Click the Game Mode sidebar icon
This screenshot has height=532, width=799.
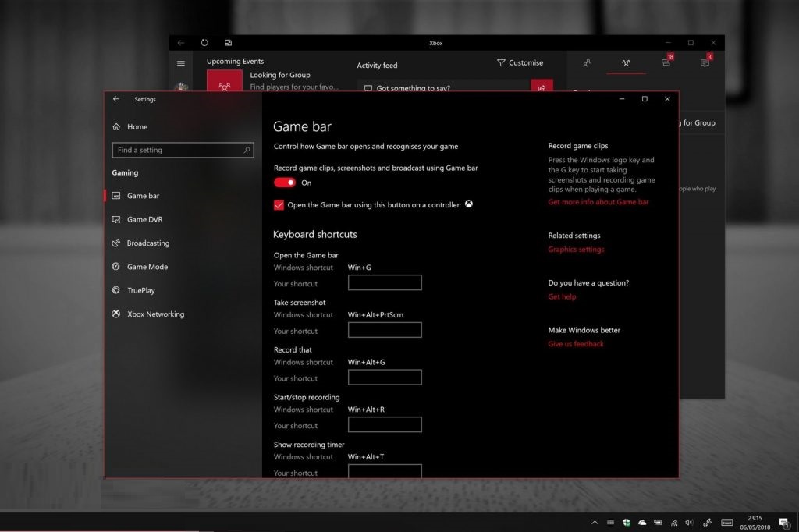116,267
